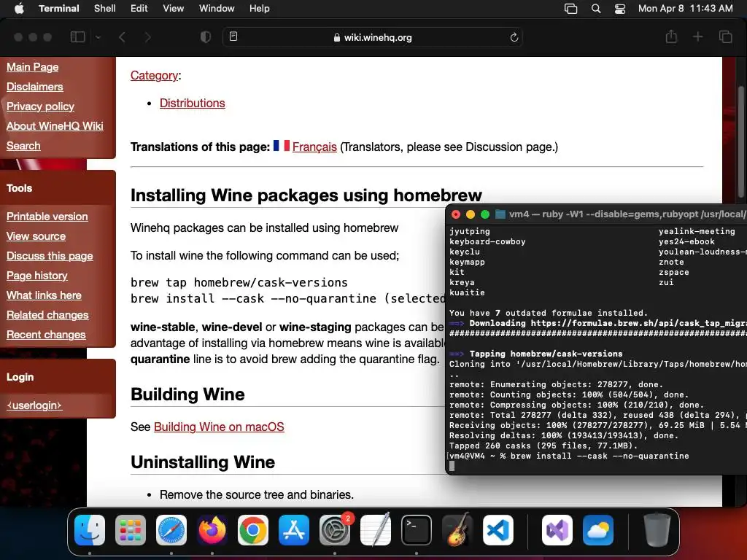Viewport: 747px width, 560px height.
Task: Open the App Store Dock icon
Action: (294, 530)
